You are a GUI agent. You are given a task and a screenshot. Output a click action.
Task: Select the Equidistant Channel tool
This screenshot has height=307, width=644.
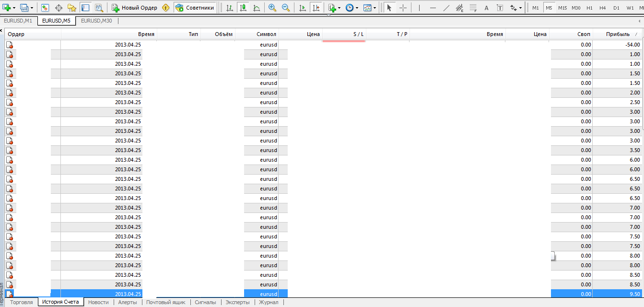(459, 8)
